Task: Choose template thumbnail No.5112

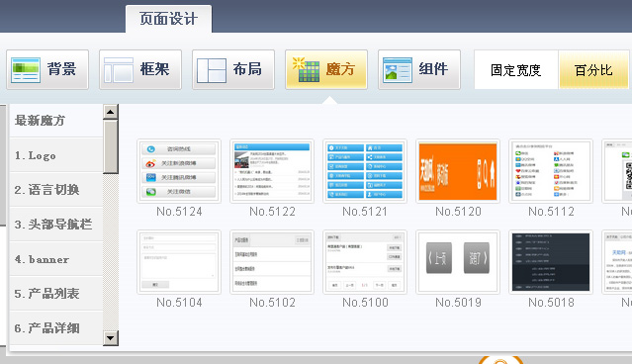Action: [551, 171]
